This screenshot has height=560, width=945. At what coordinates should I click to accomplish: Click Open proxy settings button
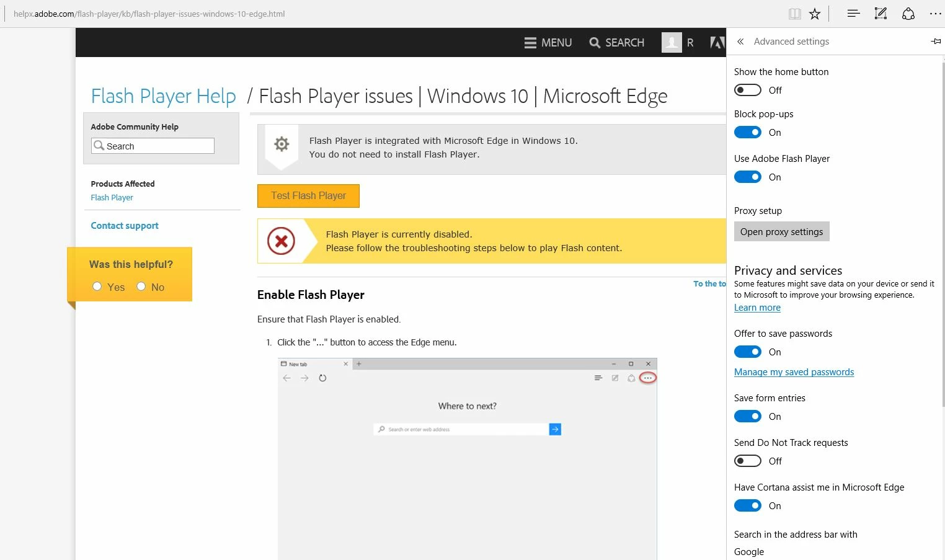click(782, 231)
